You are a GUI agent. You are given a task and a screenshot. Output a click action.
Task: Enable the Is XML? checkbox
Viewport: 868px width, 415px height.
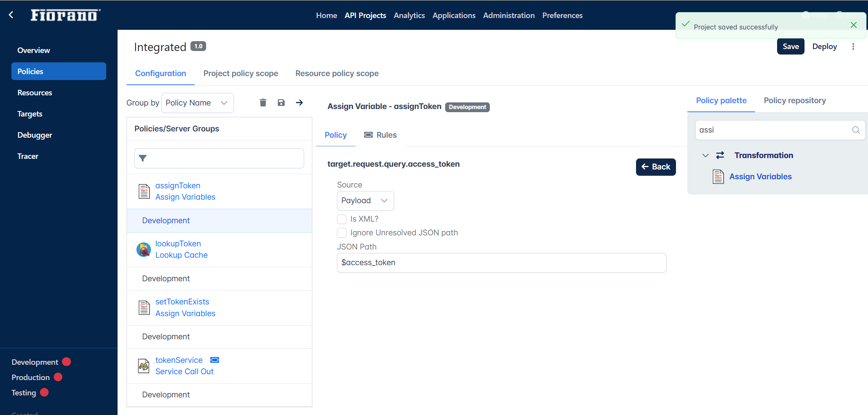pyautogui.click(x=342, y=219)
